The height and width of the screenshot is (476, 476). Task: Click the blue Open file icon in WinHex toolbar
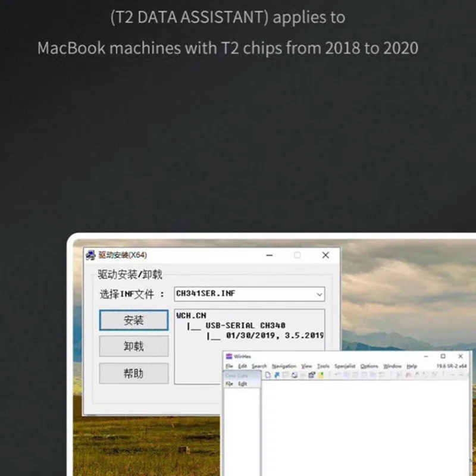277,375
